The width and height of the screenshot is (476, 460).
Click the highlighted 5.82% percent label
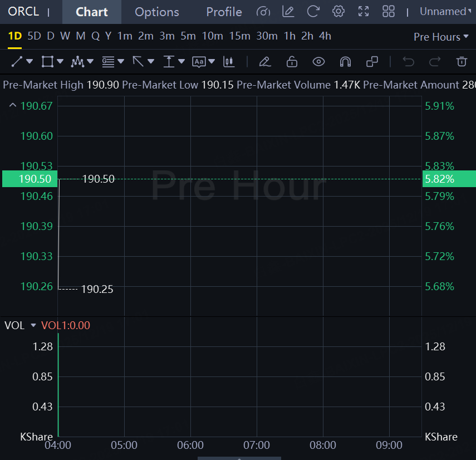(x=449, y=179)
